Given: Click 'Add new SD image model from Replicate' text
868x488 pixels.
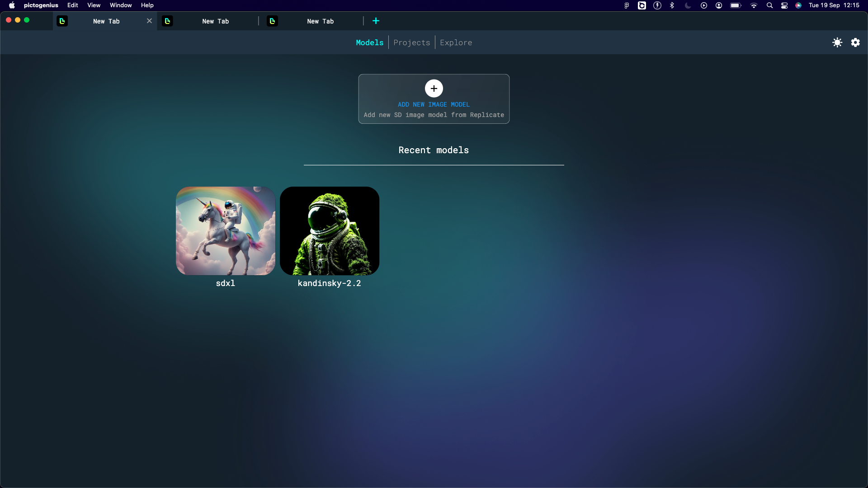Looking at the screenshot, I should [434, 115].
